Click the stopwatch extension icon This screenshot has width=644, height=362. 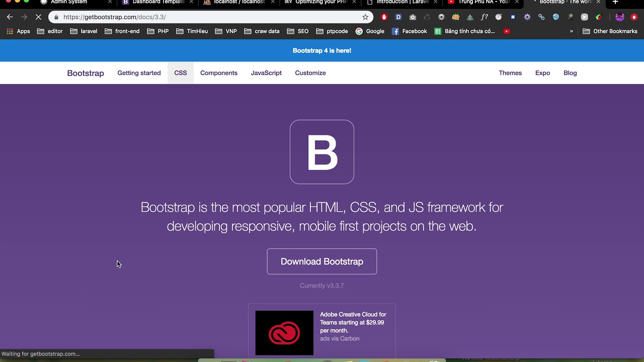(499, 17)
